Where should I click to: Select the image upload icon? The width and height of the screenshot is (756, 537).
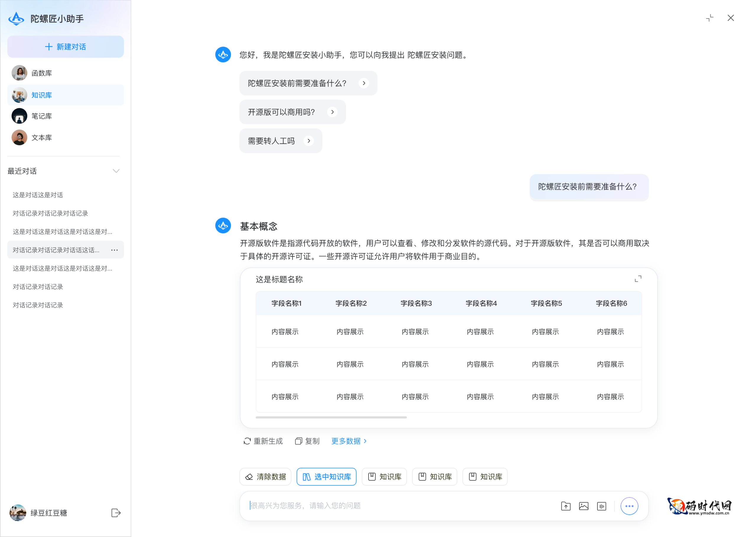[584, 506]
